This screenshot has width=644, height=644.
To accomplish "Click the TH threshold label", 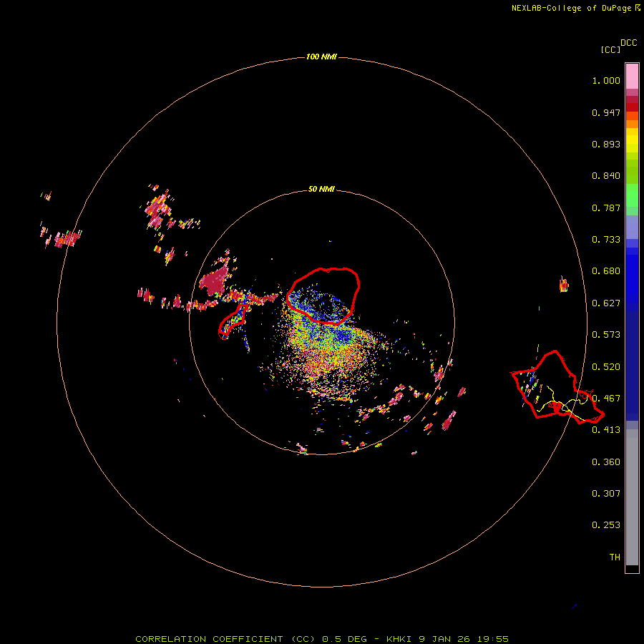I will coord(615,557).
